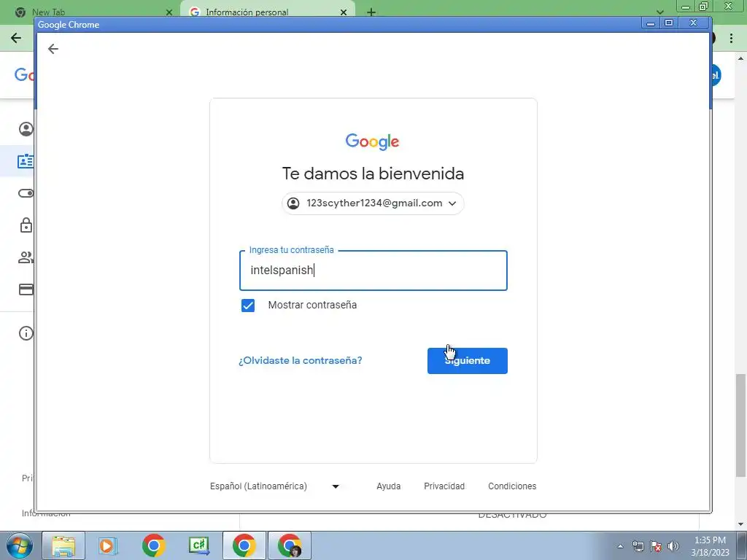Click the Te damos la bienvenida heading
The height and width of the screenshot is (560, 747).
(373, 174)
